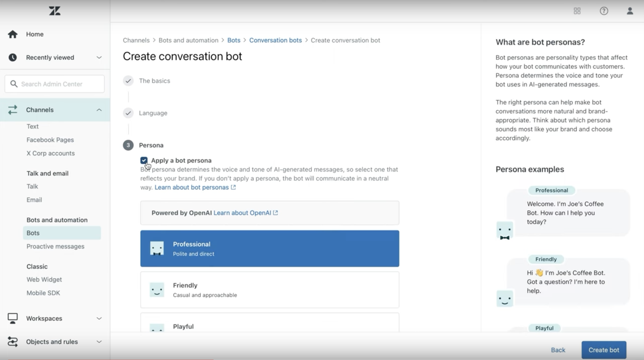Click the Workspaces monitor icon
The height and width of the screenshot is (360, 644).
[x=13, y=318]
